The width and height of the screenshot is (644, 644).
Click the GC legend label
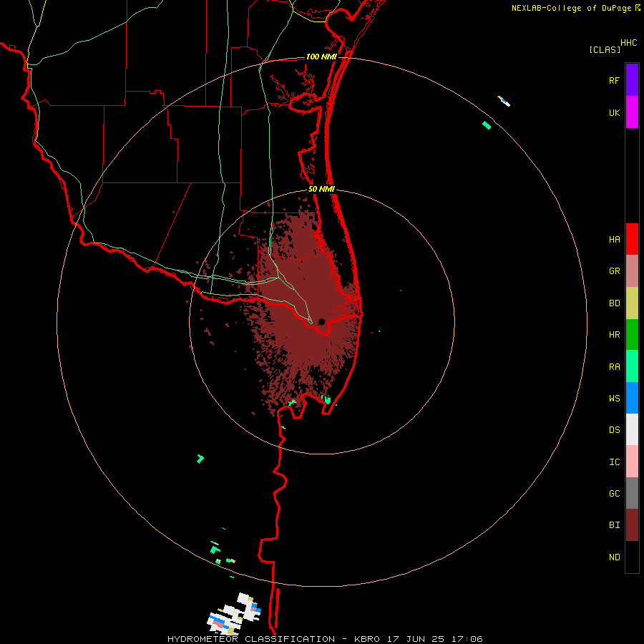coord(614,494)
